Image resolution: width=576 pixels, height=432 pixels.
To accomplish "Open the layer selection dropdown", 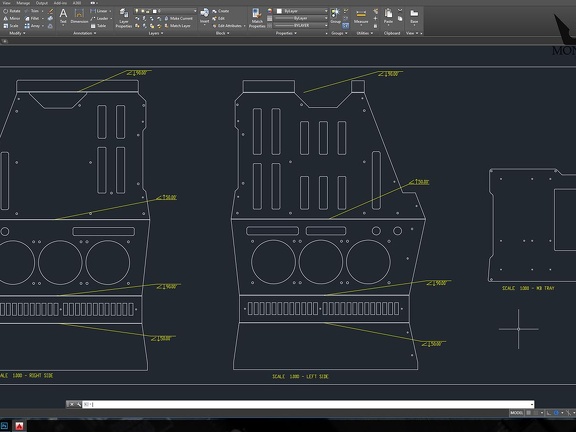I will coord(166,11).
